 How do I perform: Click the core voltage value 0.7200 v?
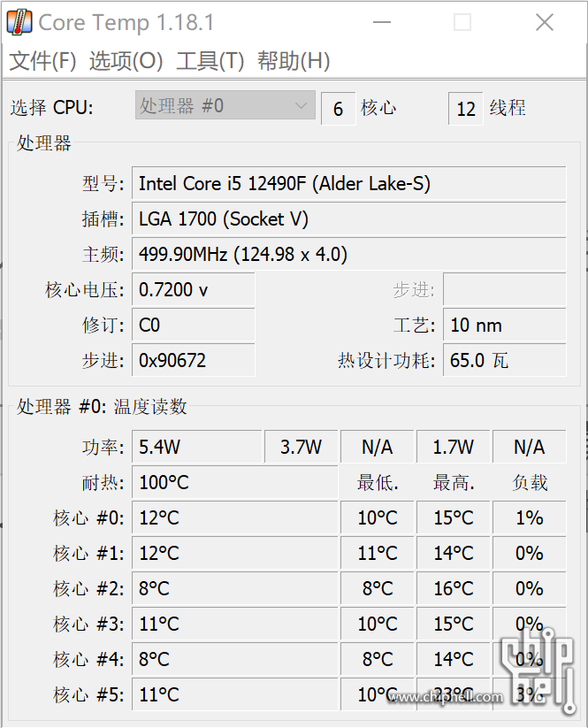[x=194, y=290]
